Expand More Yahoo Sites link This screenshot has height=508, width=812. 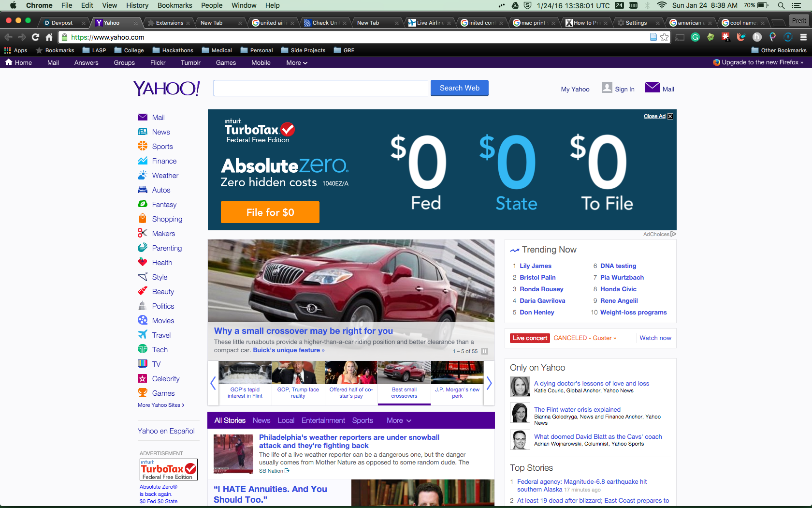(x=161, y=405)
